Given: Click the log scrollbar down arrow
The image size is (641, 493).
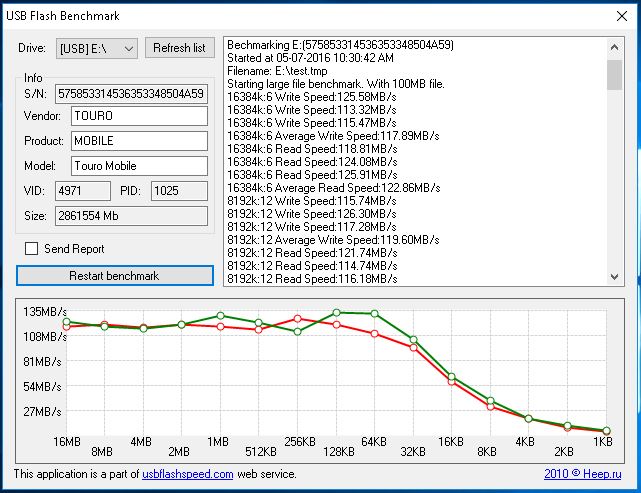Looking at the screenshot, I should tap(615, 277).
